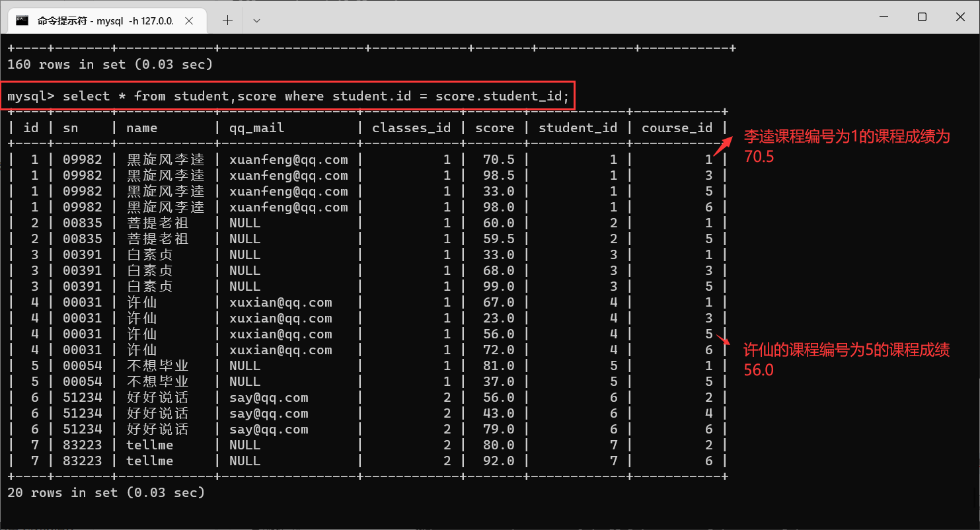Click 许仙 in the 67.0 score row
The width and height of the screenshot is (980, 530).
141,302
